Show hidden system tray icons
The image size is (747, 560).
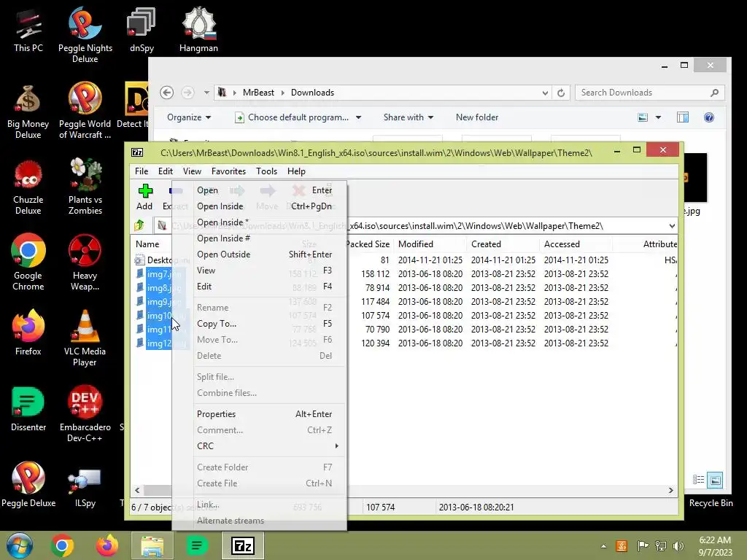(x=603, y=546)
